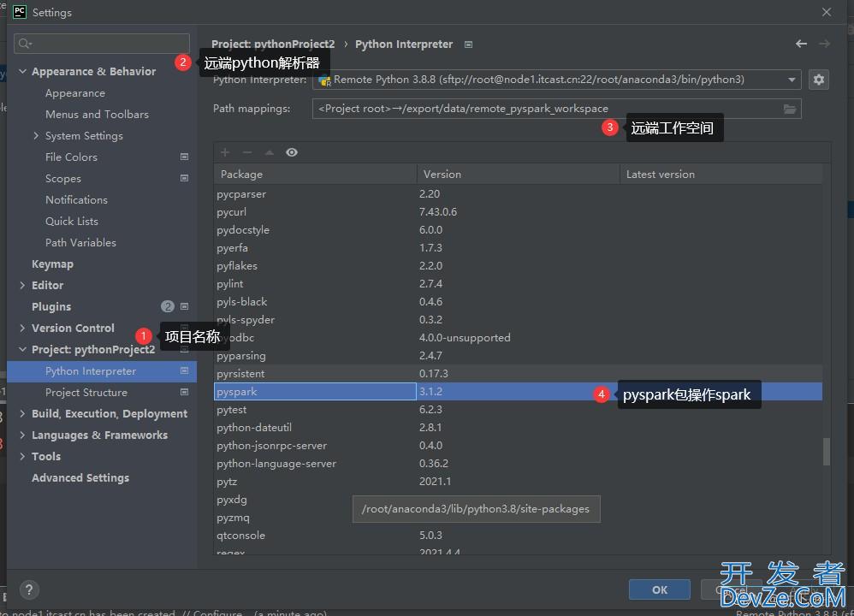The height and width of the screenshot is (616, 854).
Task: Sort by Latest version column header
Action: point(721,175)
